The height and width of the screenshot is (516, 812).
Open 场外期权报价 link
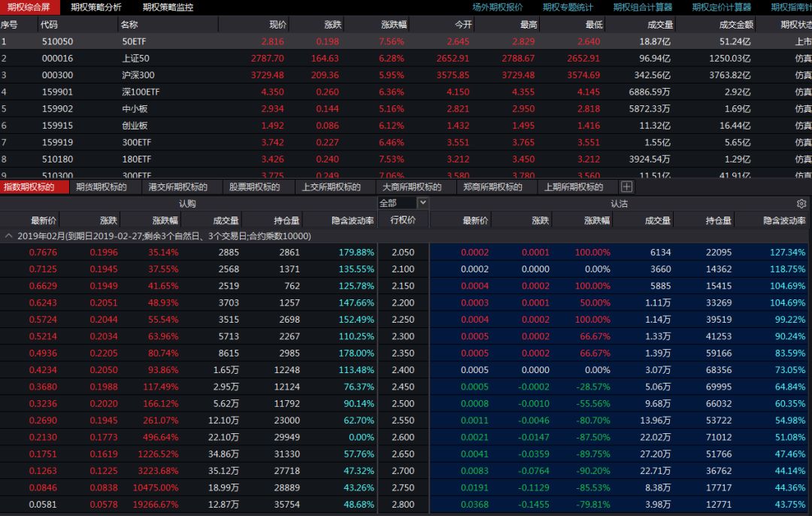pos(498,7)
